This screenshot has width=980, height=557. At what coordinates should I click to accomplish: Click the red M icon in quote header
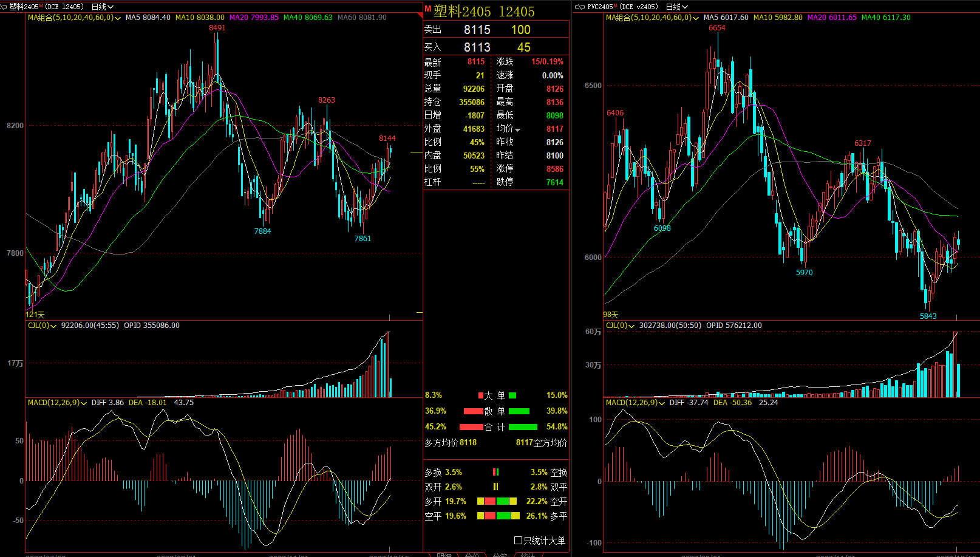pos(427,9)
